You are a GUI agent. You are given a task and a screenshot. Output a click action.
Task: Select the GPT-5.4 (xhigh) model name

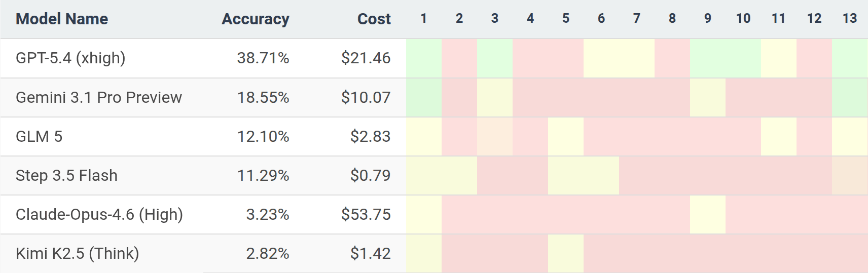pyautogui.click(x=70, y=58)
